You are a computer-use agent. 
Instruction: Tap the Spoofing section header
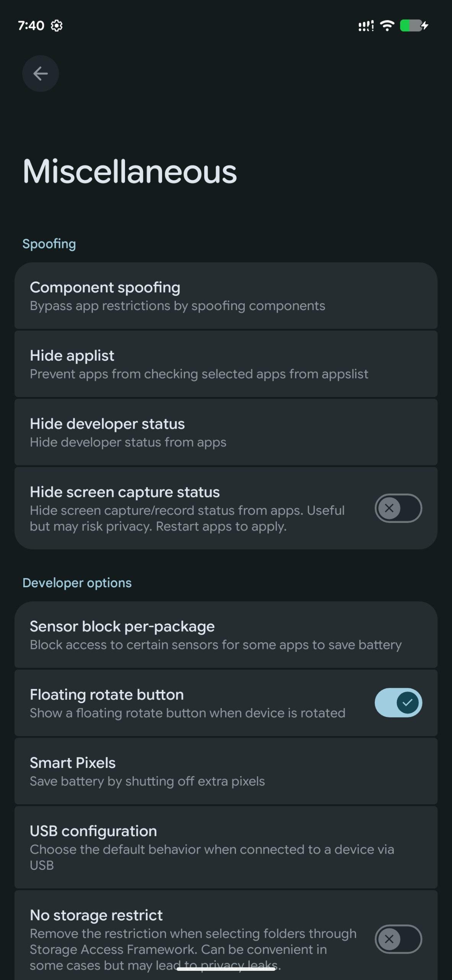pyautogui.click(x=49, y=244)
